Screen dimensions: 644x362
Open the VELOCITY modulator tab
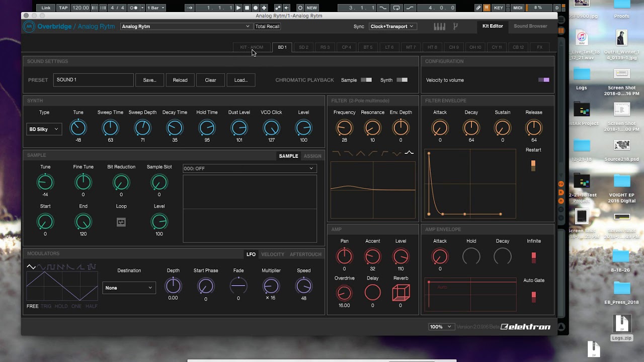(x=273, y=254)
